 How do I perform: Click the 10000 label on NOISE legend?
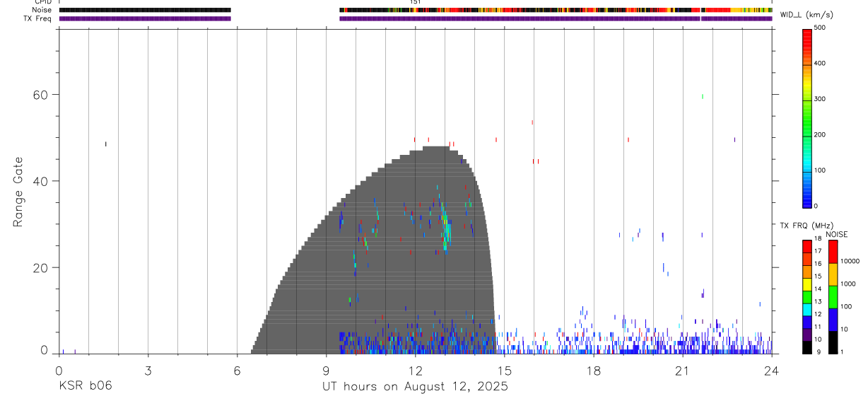tap(850, 261)
